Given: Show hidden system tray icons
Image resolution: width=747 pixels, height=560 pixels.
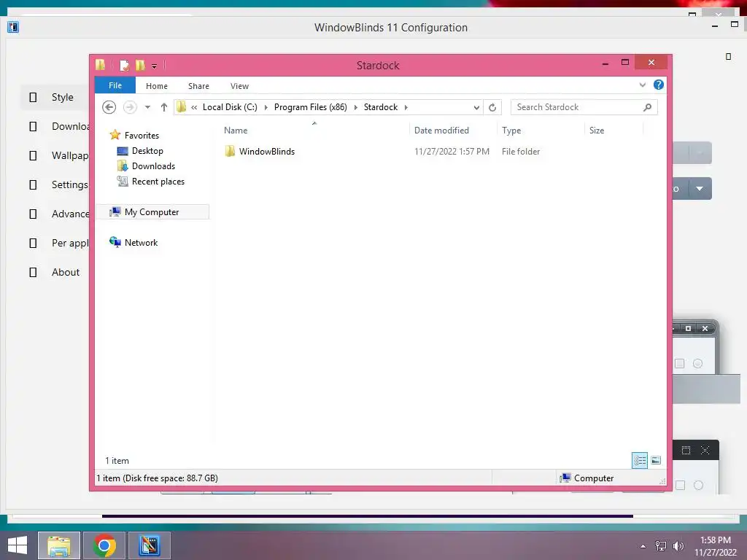Looking at the screenshot, I should (643, 546).
